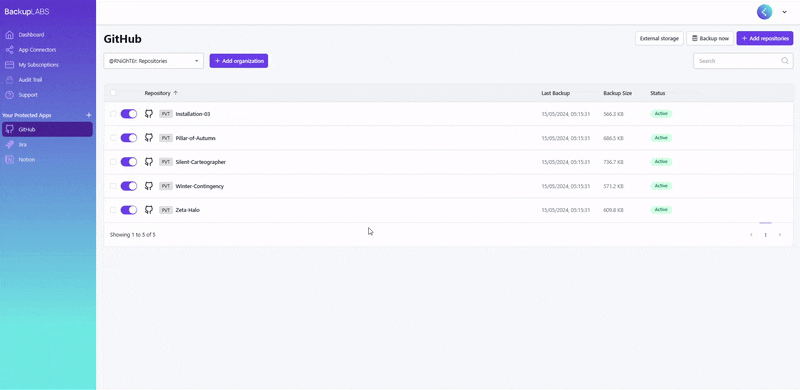Screen dimensions: 800x390
Task: Open the Winter-Contingency repository name
Action: (x=199, y=186)
